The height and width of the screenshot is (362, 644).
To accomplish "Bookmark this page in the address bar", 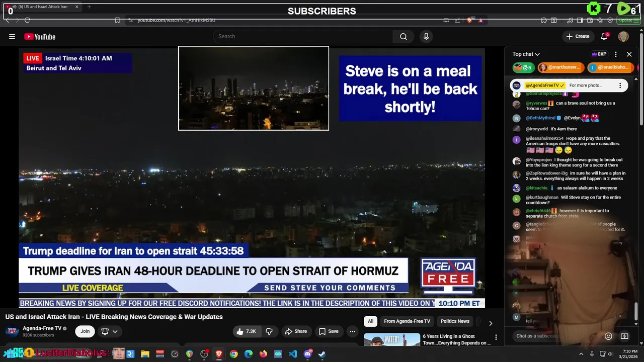I will point(117,20).
